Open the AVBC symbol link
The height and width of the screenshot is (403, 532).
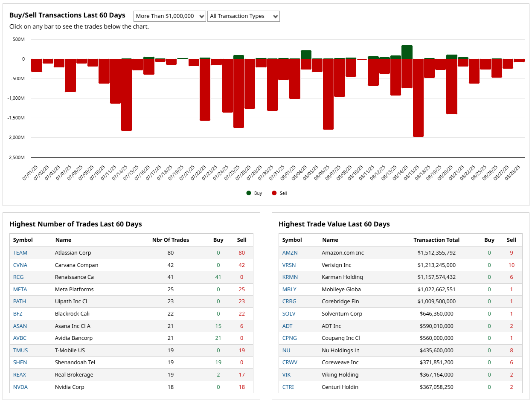[20, 338]
